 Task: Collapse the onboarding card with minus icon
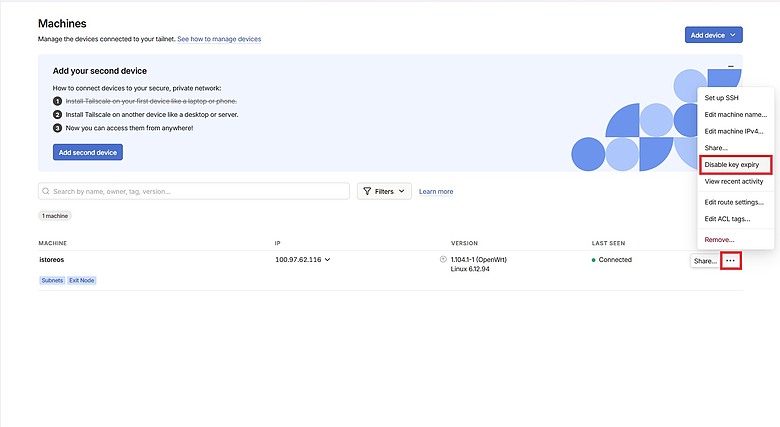(730, 66)
